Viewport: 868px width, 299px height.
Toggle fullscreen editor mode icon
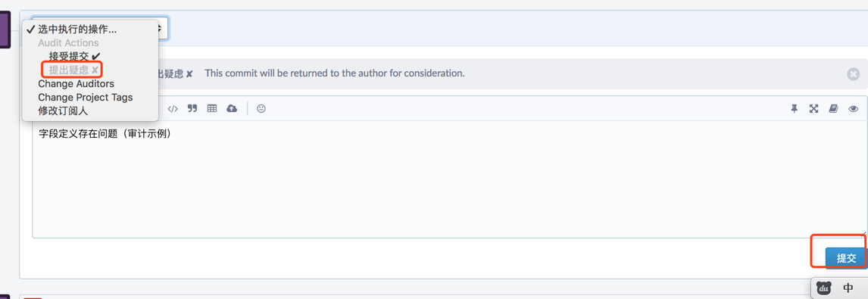coord(813,108)
